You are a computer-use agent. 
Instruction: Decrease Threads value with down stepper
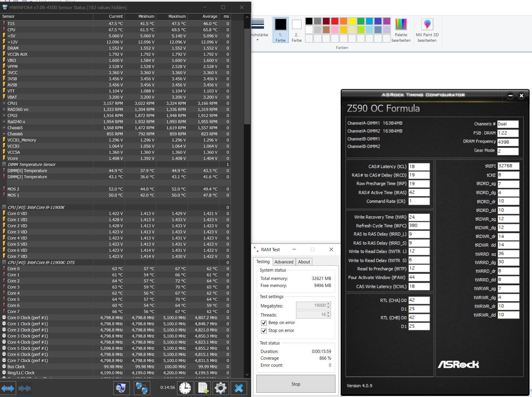pos(328,316)
